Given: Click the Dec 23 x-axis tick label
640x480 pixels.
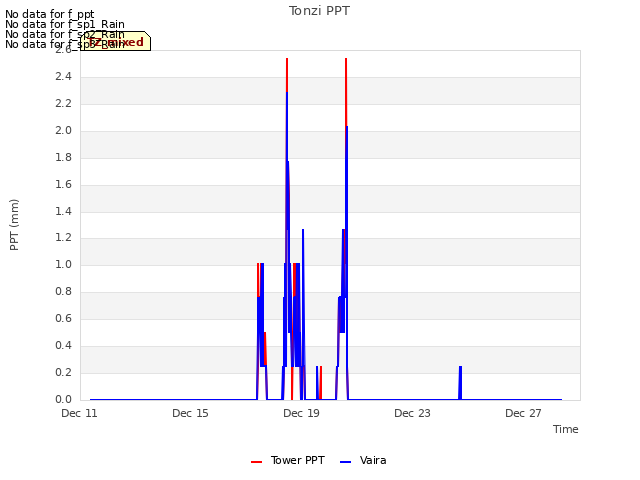Looking at the screenshot, I should [412, 413].
